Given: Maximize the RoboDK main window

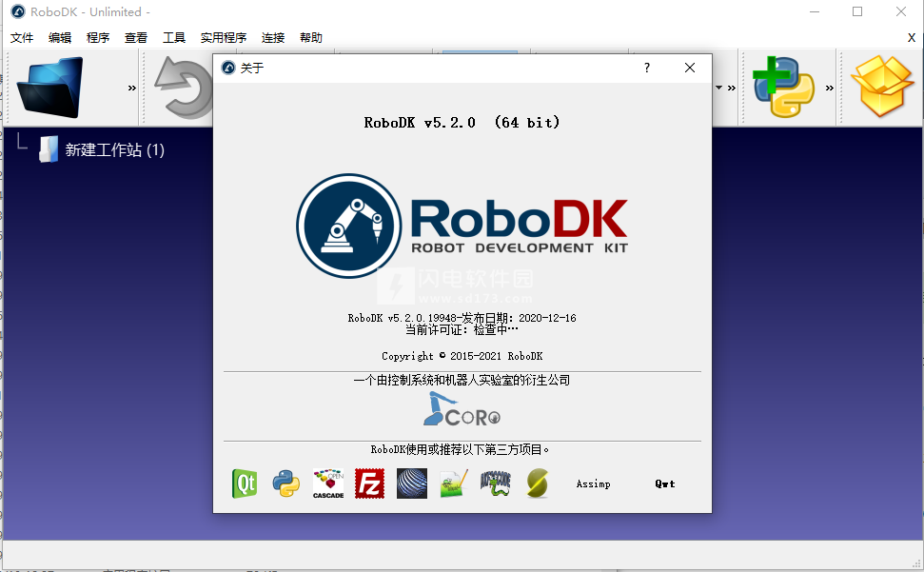Looking at the screenshot, I should point(857,11).
